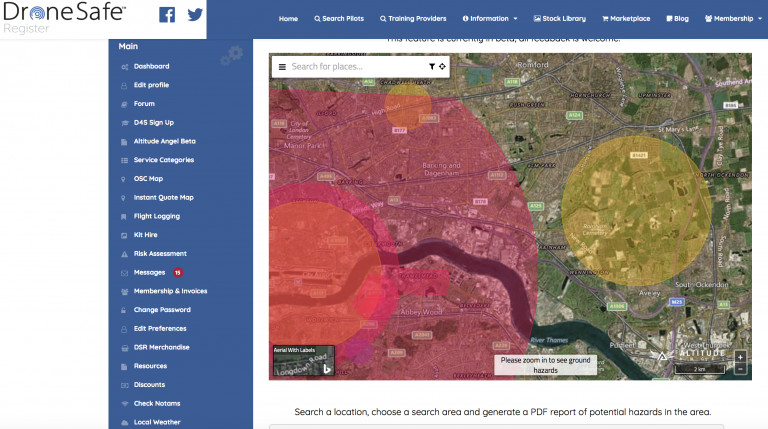Zoom in on the map

point(740,357)
